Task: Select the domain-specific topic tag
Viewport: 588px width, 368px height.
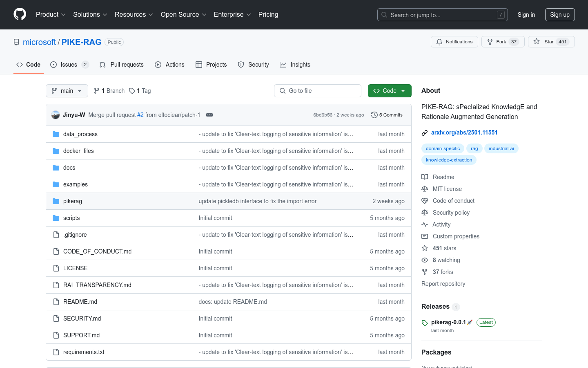Action: point(443,148)
